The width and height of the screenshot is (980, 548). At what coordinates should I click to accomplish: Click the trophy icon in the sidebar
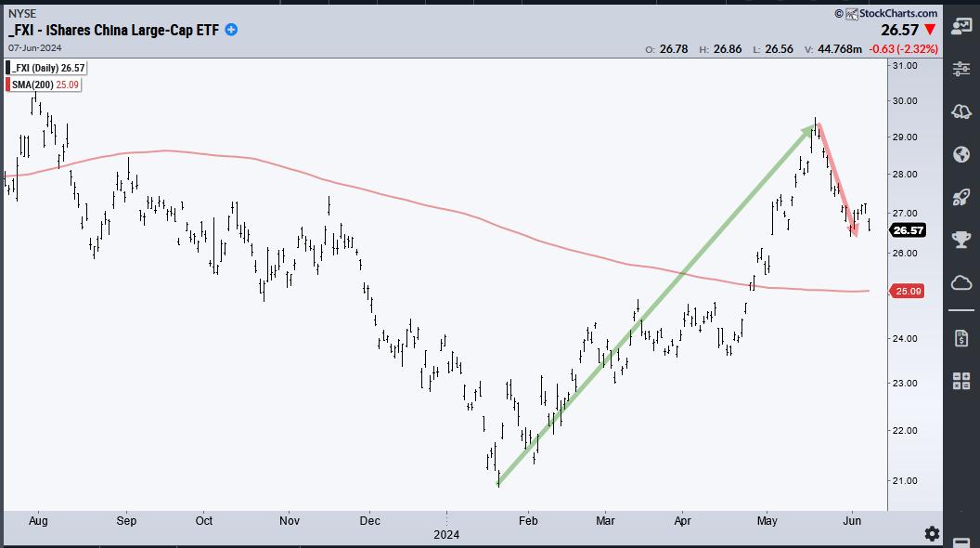pos(961,240)
